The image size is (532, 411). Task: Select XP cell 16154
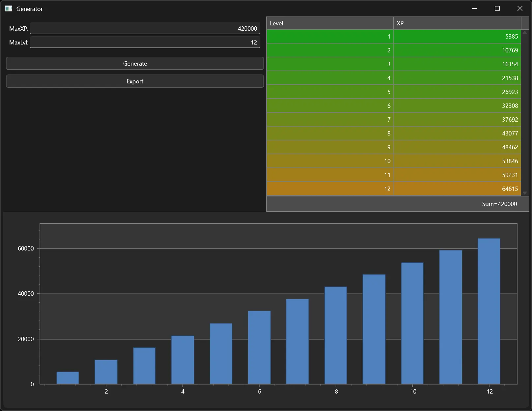pos(457,64)
